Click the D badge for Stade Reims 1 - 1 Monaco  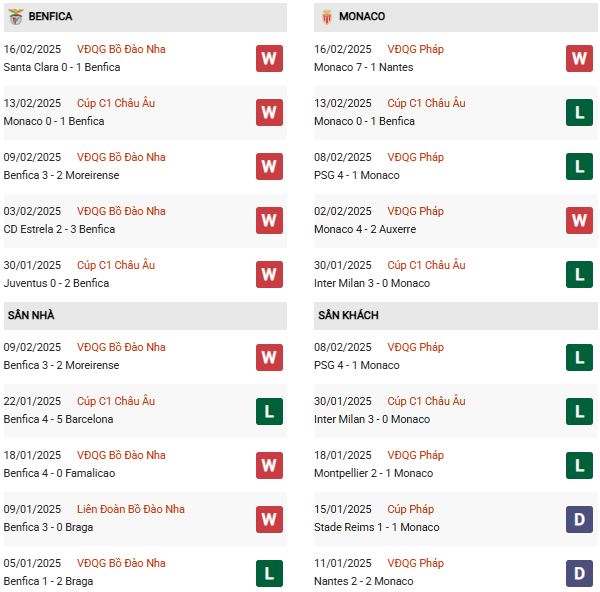(x=579, y=518)
